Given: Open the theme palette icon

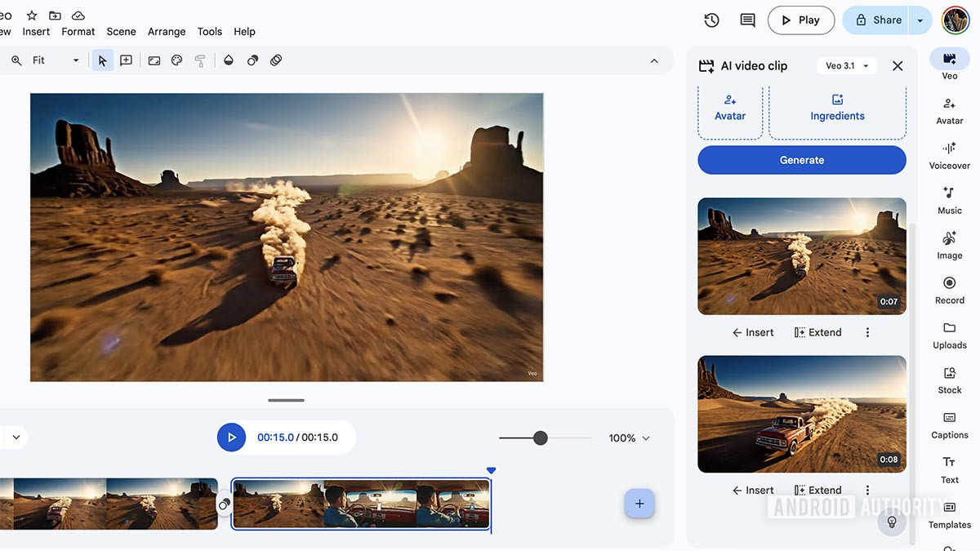Looking at the screenshot, I should pos(176,60).
